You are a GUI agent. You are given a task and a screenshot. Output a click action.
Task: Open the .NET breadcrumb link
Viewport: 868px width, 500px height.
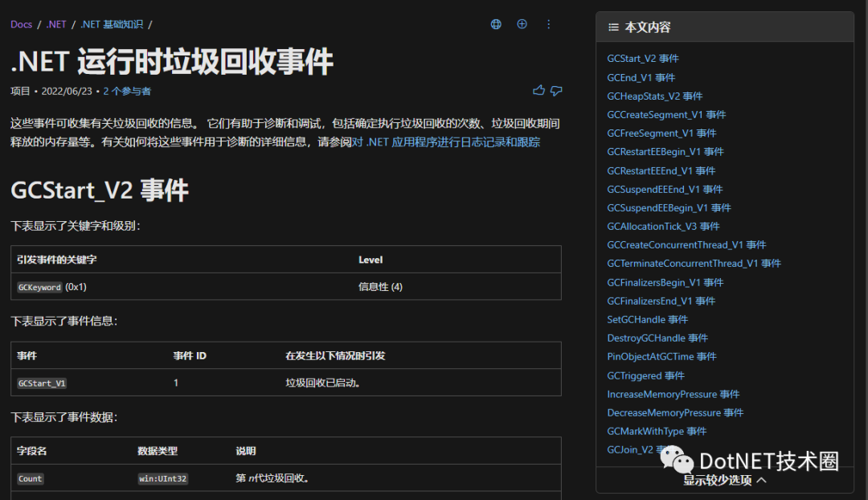pyautogui.click(x=56, y=24)
